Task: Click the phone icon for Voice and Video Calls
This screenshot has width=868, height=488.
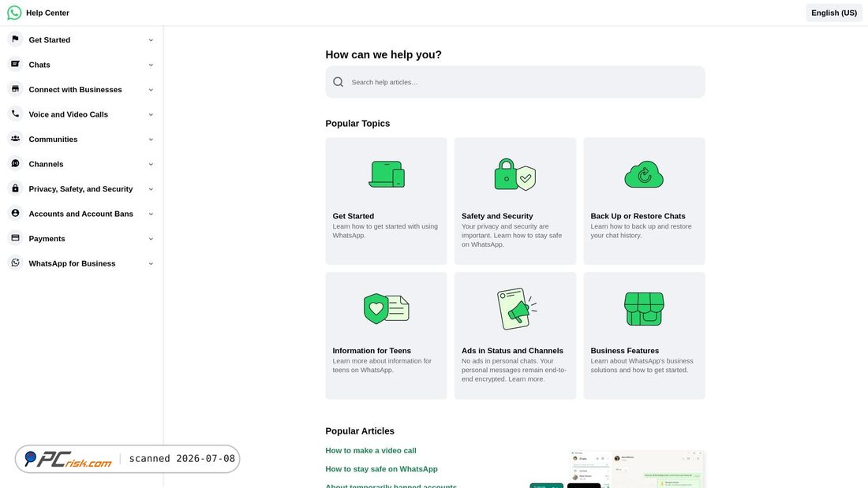Action: (16, 114)
